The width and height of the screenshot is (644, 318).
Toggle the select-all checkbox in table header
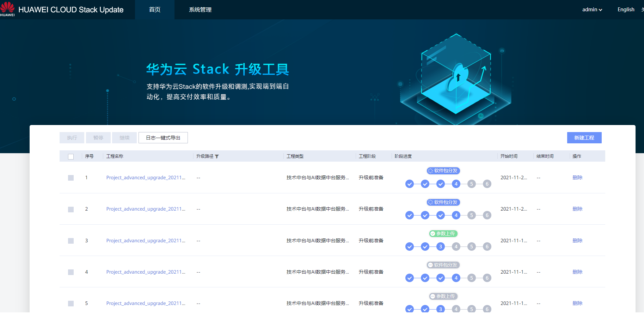(71, 157)
